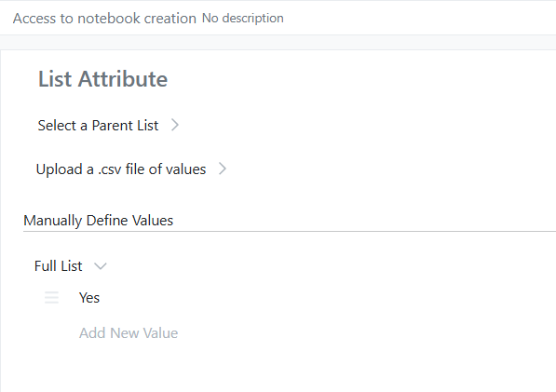The height and width of the screenshot is (392, 556).
Task: Select the reorder grip icon on the Yes row
Action: [51, 297]
